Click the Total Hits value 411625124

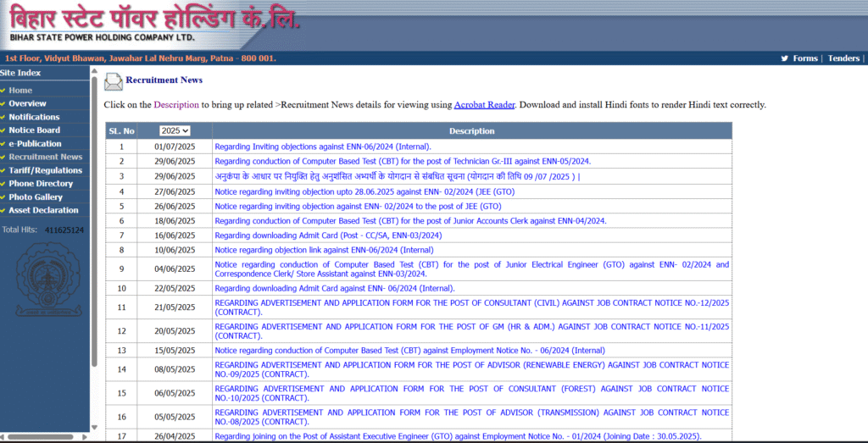point(64,230)
